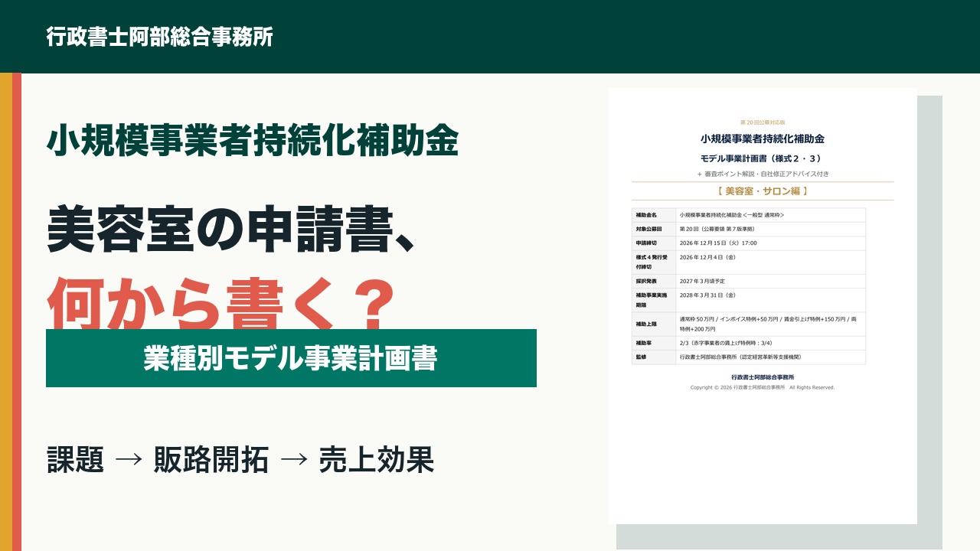
Task: Click the '対象公募回' table row label
Action: (648, 229)
